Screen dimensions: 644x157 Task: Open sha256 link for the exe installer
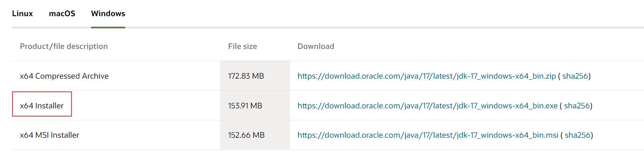pos(577,106)
